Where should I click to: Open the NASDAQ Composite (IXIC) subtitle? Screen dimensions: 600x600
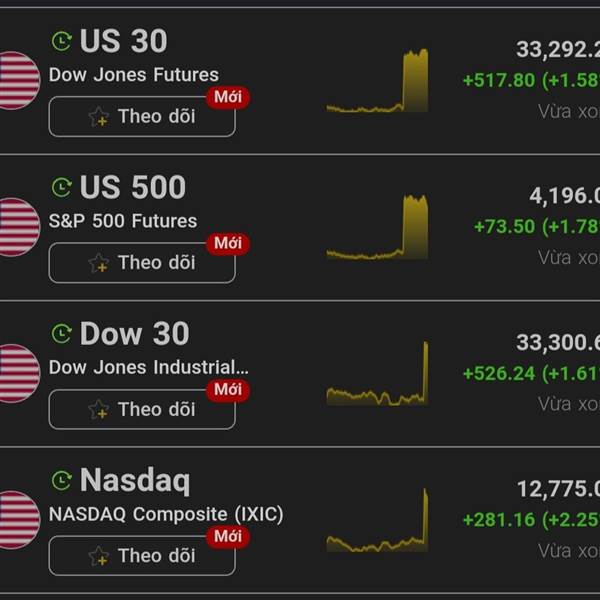(166, 514)
